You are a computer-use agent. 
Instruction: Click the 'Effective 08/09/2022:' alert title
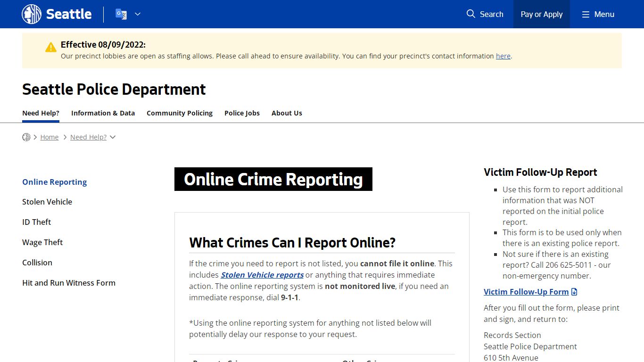point(103,45)
